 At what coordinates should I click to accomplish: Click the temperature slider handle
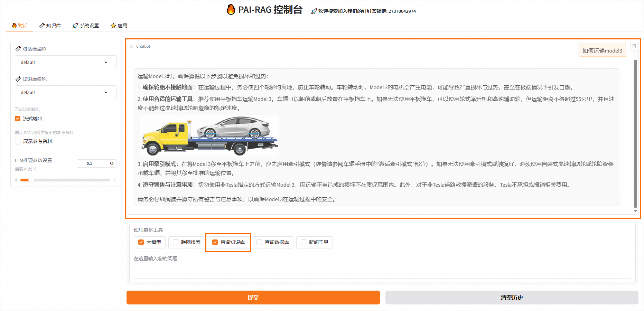point(31,180)
